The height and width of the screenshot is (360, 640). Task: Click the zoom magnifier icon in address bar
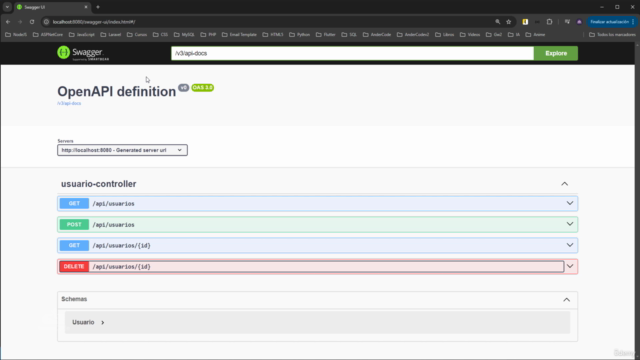(498, 22)
